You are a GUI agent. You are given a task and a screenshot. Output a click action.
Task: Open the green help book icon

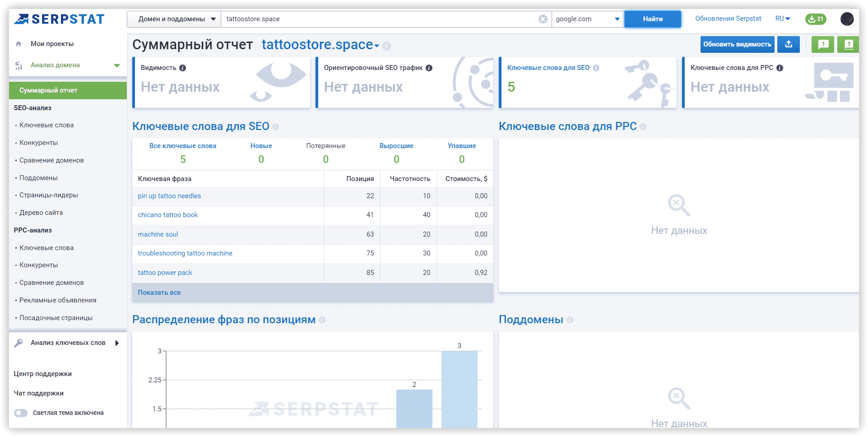tap(848, 44)
